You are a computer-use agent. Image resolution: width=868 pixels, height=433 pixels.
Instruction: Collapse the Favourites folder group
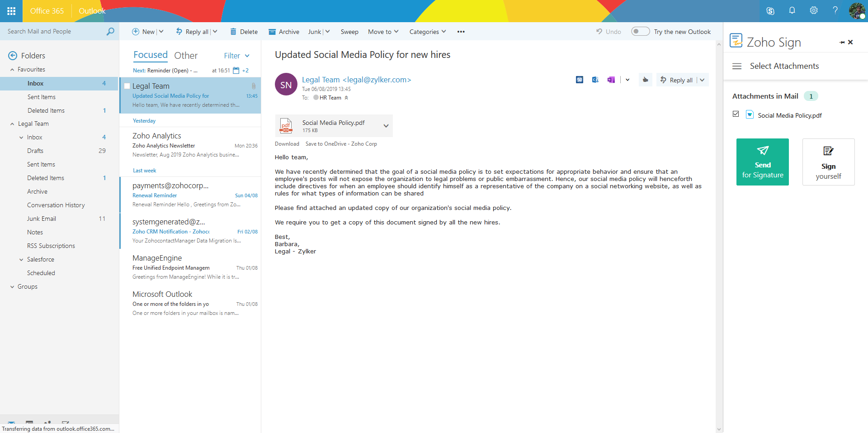[12, 70]
